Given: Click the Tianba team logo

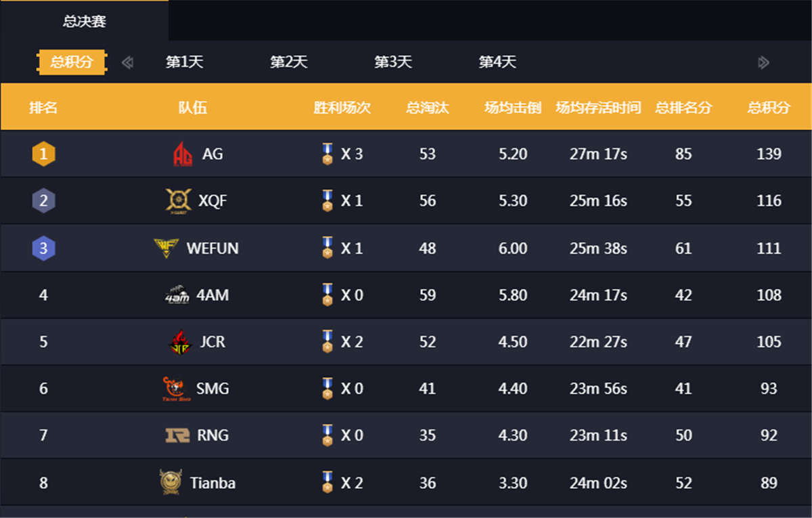Looking at the screenshot, I should click(x=171, y=482).
